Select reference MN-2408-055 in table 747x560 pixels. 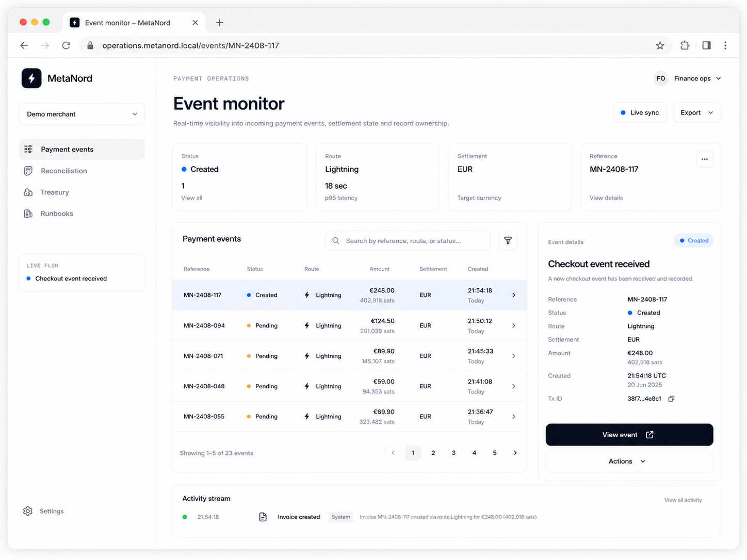(204, 417)
